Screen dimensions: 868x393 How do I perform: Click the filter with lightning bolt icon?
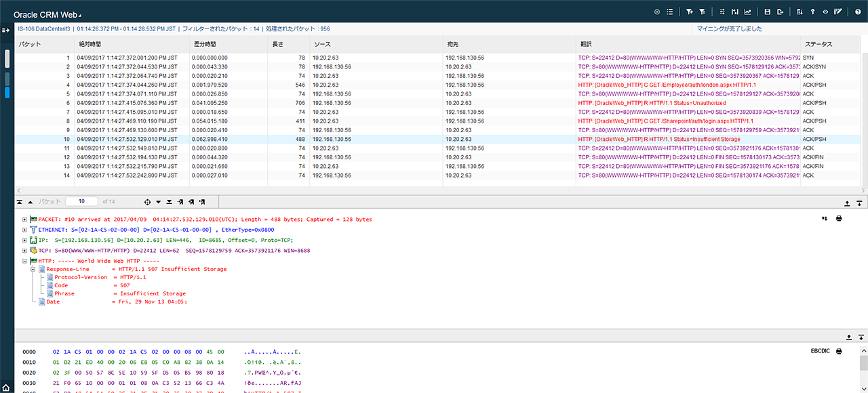pos(689,12)
